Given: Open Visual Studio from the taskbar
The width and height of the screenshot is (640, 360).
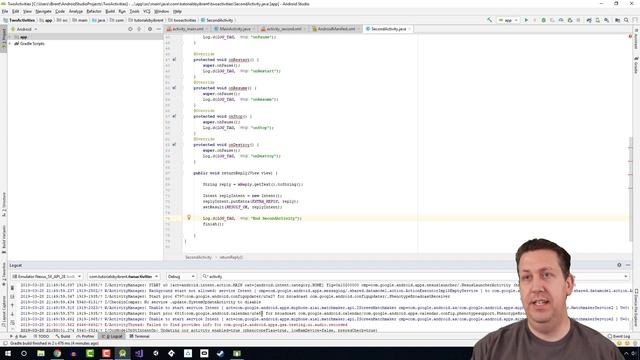Looking at the screenshot, I should (x=139, y=353).
